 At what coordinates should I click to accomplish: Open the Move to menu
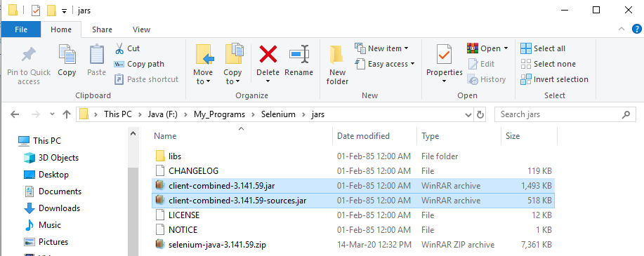(x=203, y=65)
